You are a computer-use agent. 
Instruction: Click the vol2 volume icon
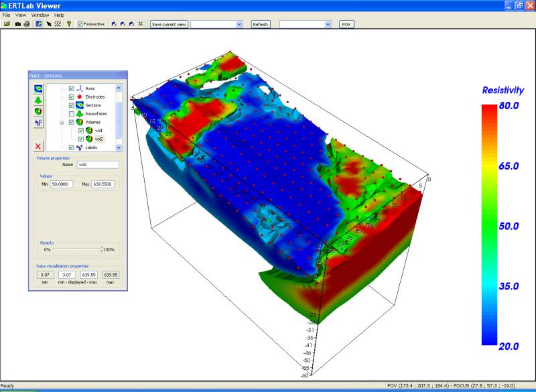tap(89, 139)
